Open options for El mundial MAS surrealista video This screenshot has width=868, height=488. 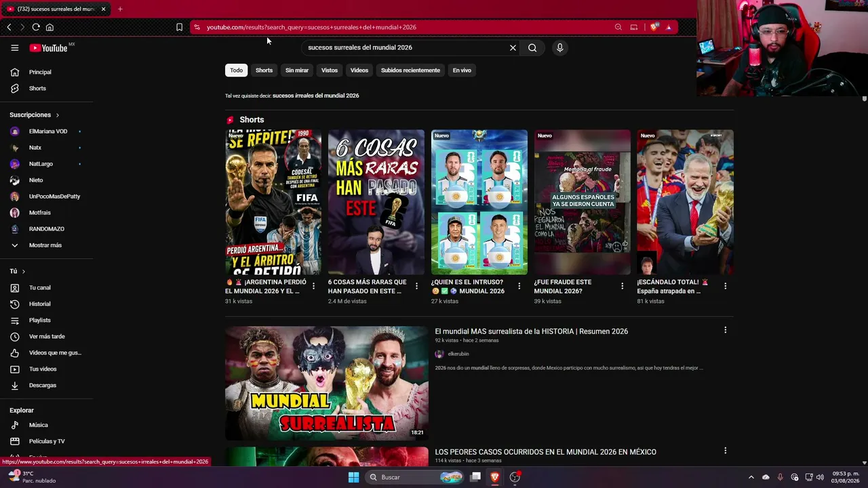[x=726, y=330]
